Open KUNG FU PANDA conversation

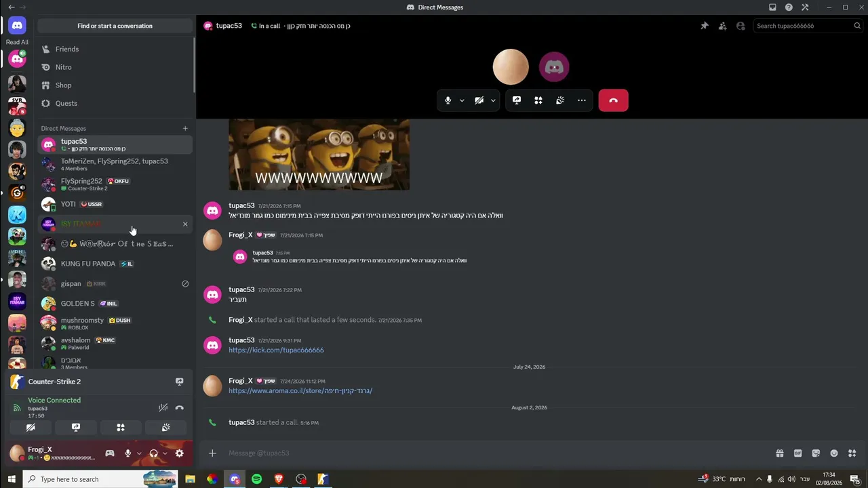tap(115, 264)
